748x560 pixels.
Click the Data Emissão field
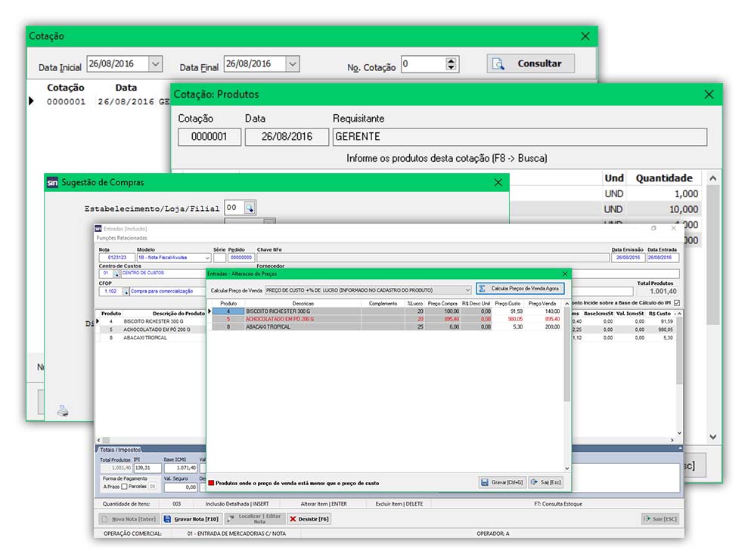[x=628, y=258]
